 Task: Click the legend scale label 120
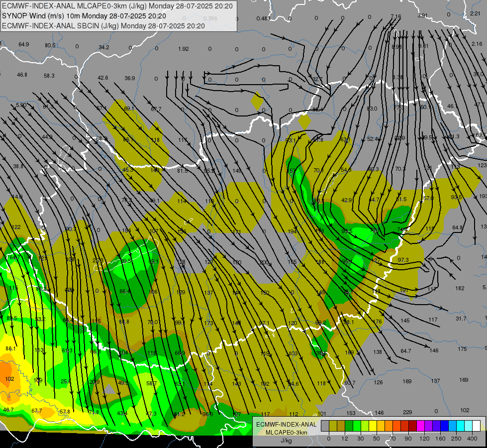(424, 439)
